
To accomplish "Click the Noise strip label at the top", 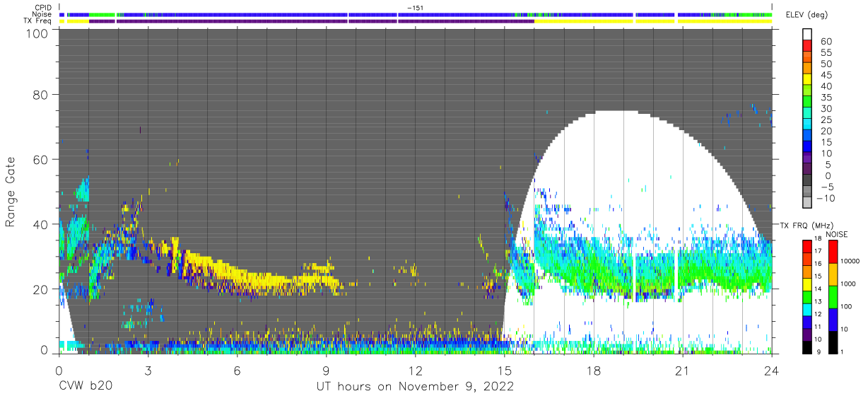I will click(42, 14).
